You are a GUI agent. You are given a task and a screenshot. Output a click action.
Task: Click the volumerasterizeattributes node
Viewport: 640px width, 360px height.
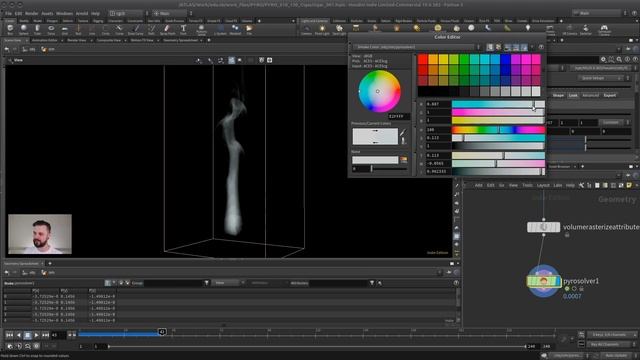(543, 227)
